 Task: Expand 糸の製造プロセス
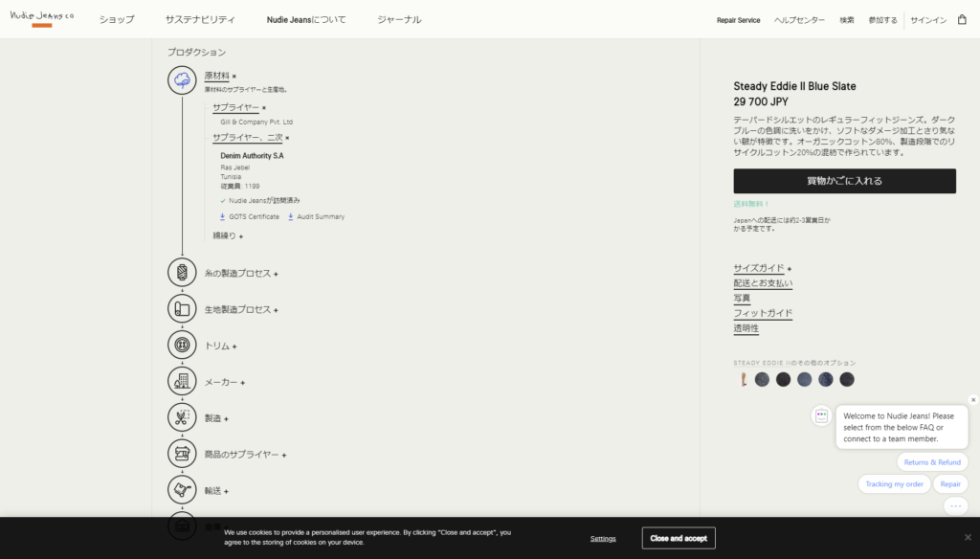(241, 273)
